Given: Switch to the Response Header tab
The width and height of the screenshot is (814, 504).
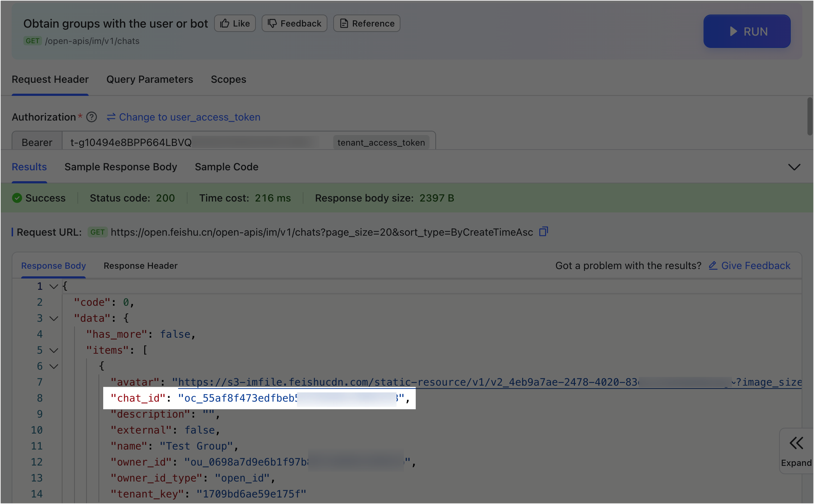Looking at the screenshot, I should [141, 265].
